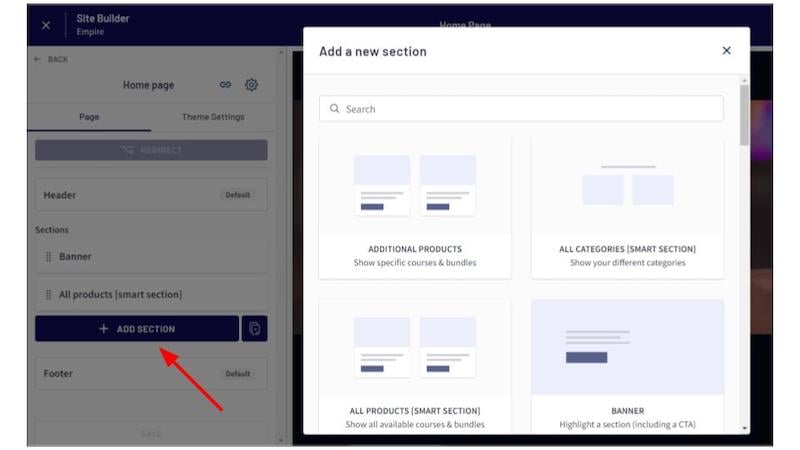Switch to the Page tab
This screenshot has width=800, height=450.
tap(89, 117)
